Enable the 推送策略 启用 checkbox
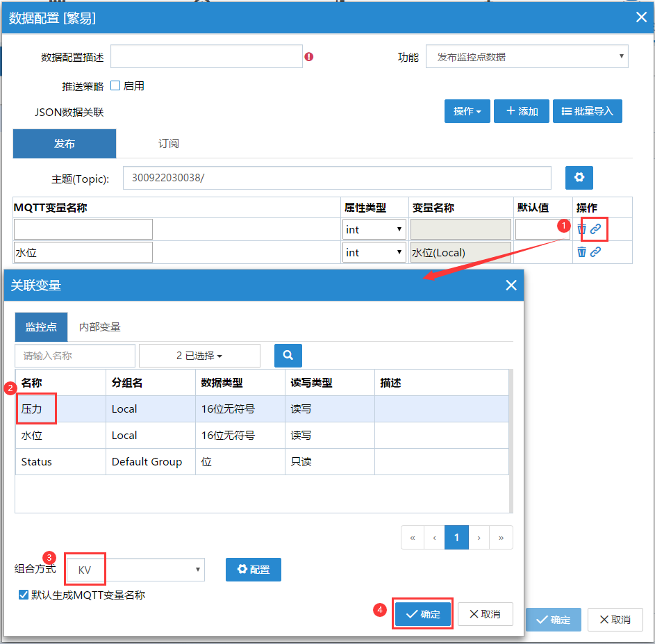 pyautogui.click(x=115, y=86)
